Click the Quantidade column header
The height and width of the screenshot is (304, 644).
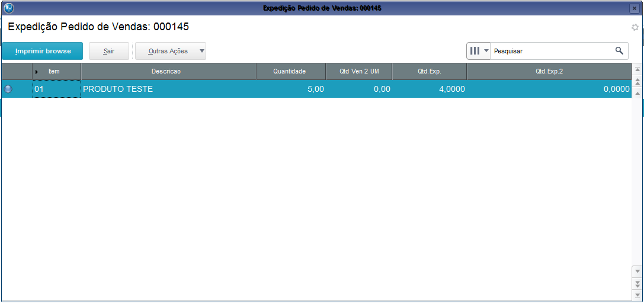pyautogui.click(x=290, y=72)
